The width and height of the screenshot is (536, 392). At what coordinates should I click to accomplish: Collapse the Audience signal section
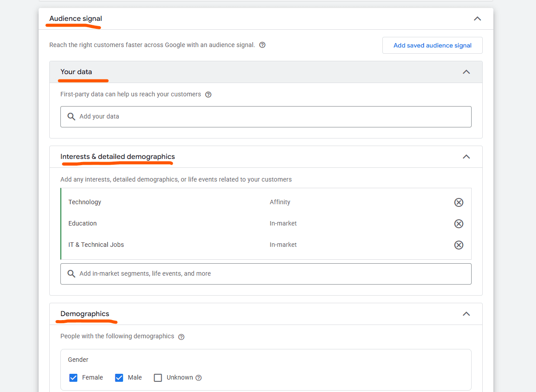(x=477, y=19)
